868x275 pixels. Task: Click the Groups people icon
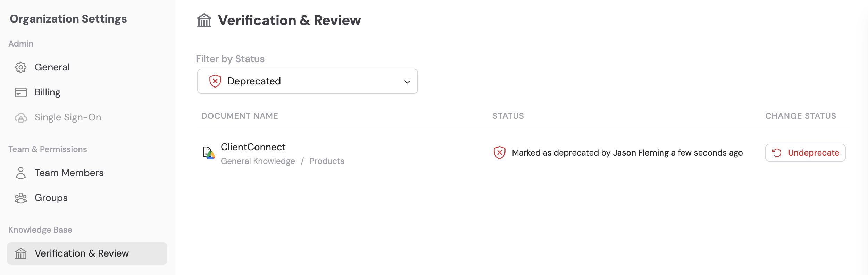pos(21,198)
